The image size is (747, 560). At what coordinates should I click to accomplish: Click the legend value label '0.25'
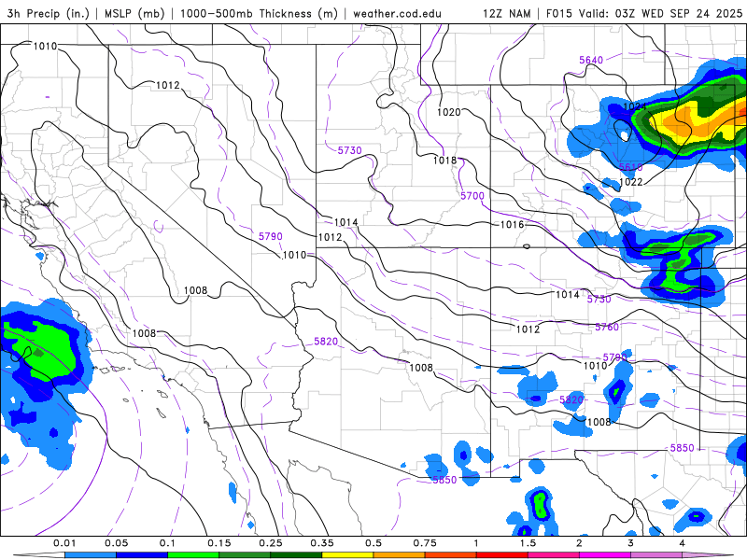point(270,543)
